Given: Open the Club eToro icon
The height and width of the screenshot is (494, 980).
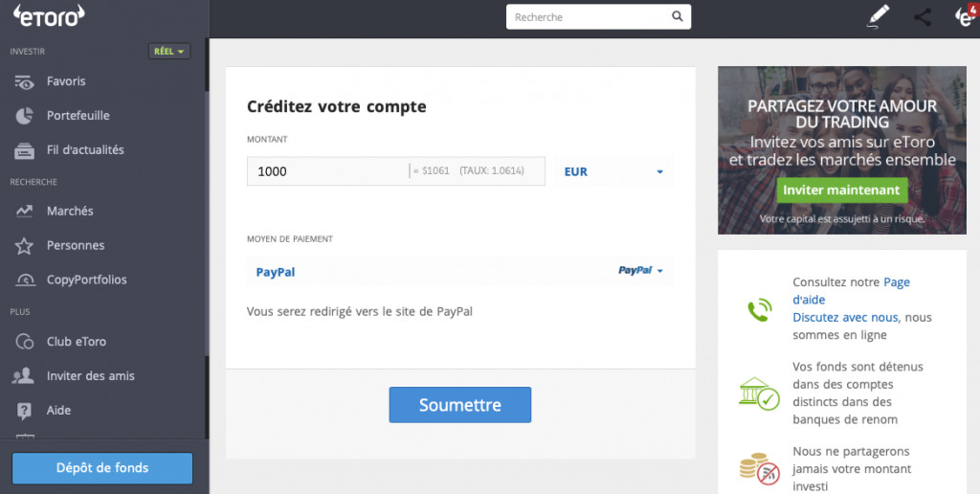Looking at the screenshot, I should [24, 342].
